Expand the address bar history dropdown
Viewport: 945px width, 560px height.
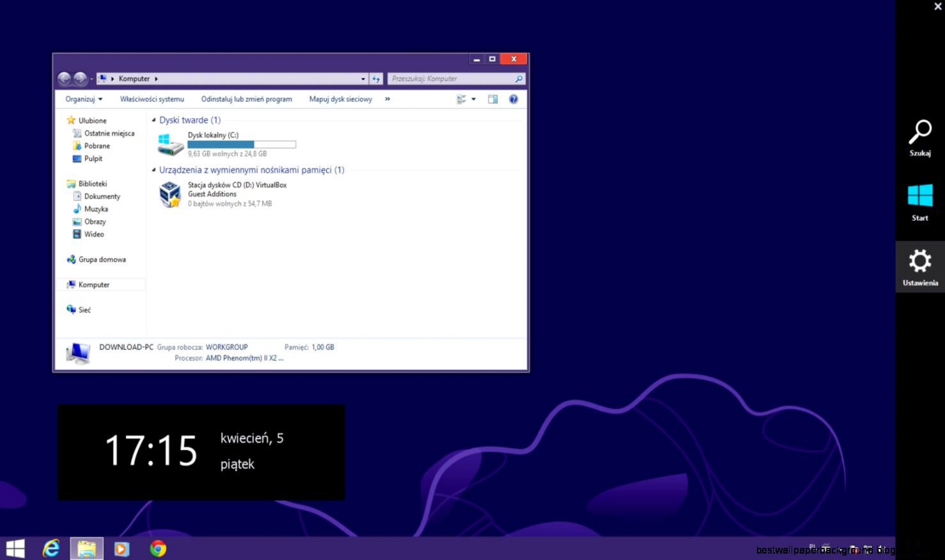point(363,79)
